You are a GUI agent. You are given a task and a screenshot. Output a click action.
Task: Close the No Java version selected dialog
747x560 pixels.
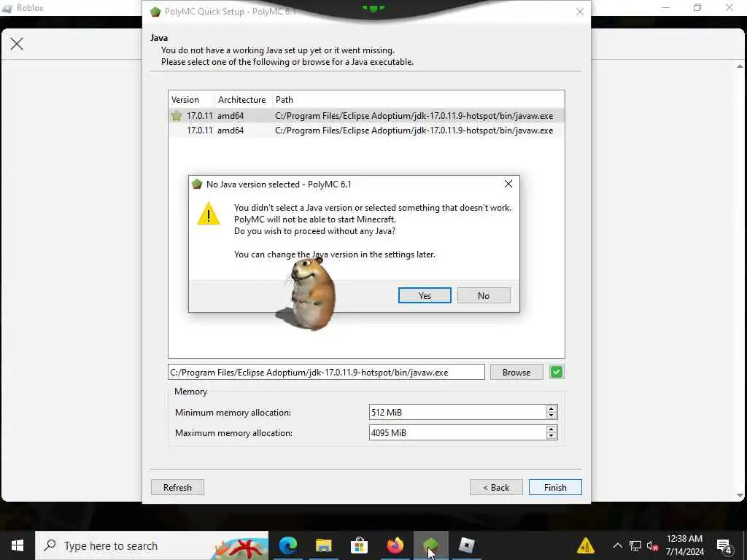point(508,184)
